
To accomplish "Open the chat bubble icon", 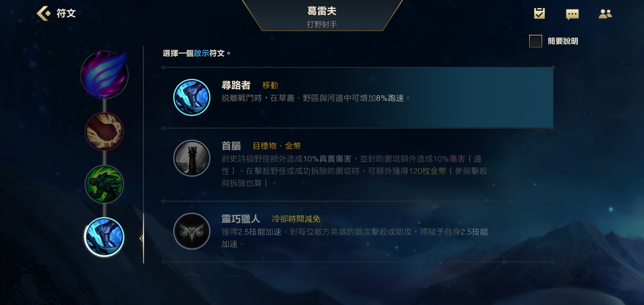I will (572, 14).
